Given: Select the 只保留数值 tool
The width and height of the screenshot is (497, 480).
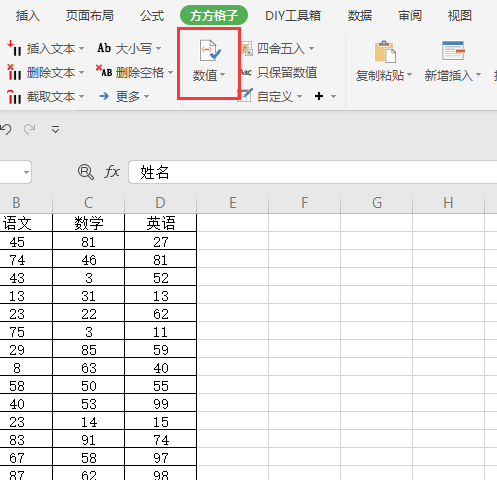Looking at the screenshot, I should (279, 72).
